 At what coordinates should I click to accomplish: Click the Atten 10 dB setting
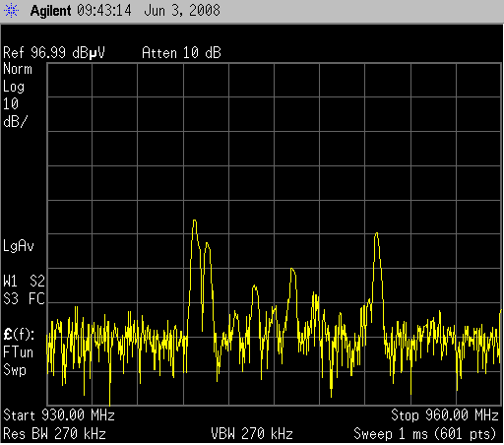click(181, 53)
